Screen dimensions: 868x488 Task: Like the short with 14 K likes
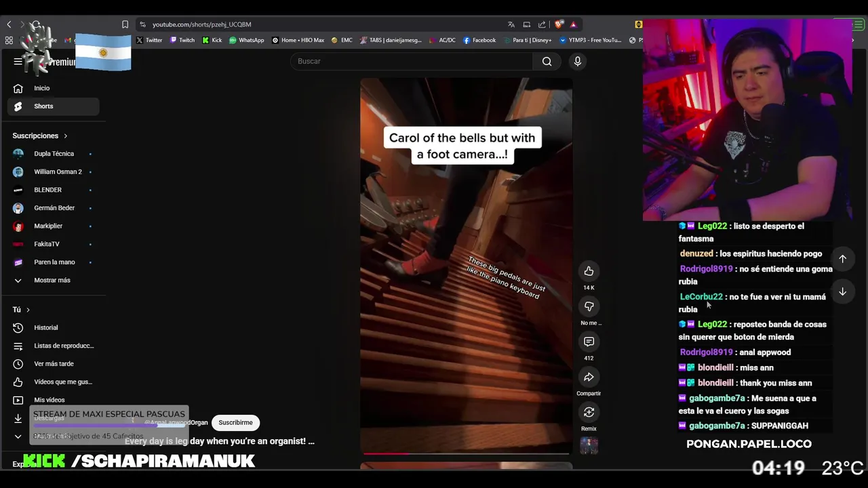(589, 271)
